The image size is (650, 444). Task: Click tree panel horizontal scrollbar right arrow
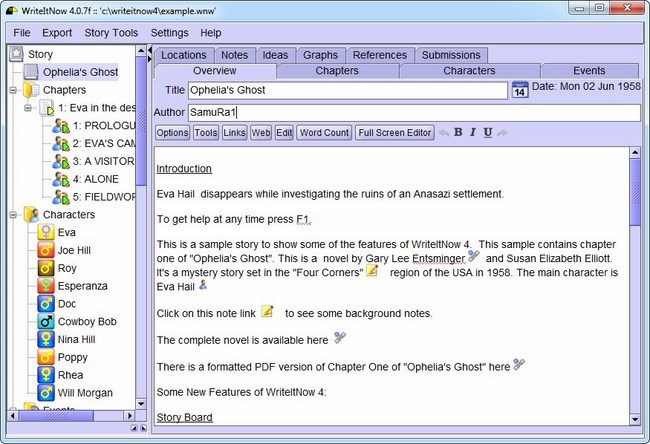click(130, 415)
